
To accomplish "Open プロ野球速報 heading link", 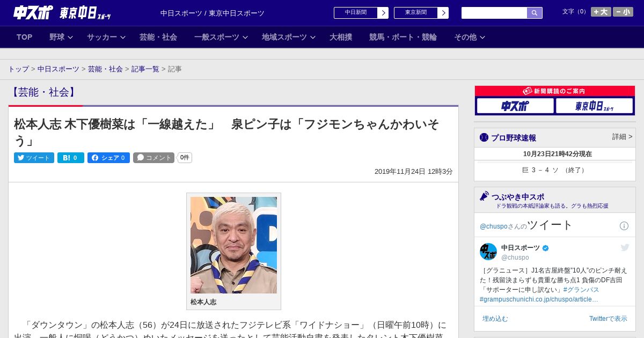I will (x=514, y=138).
